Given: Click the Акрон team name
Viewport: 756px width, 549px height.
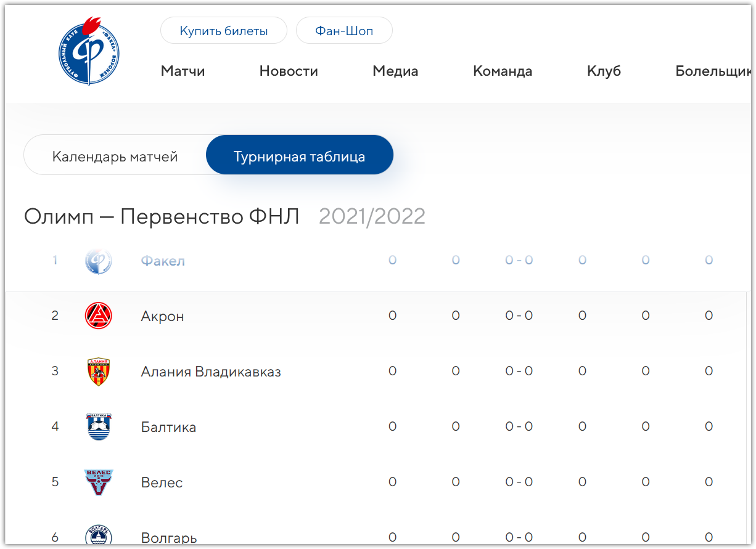Looking at the screenshot, I should (x=162, y=316).
